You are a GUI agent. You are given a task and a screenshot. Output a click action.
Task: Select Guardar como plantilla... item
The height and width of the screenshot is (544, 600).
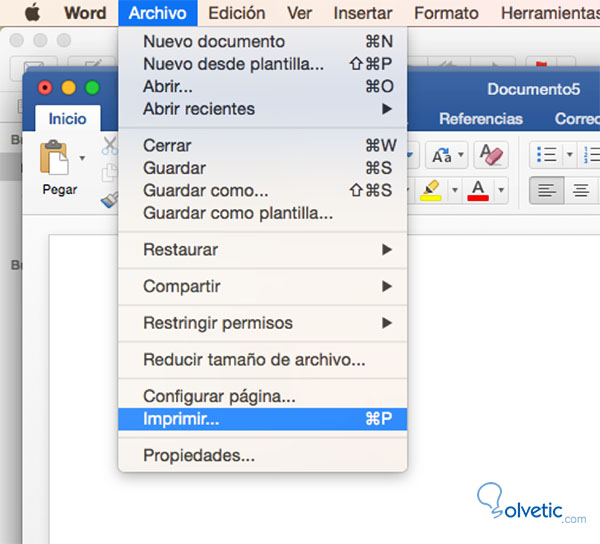(x=262, y=213)
